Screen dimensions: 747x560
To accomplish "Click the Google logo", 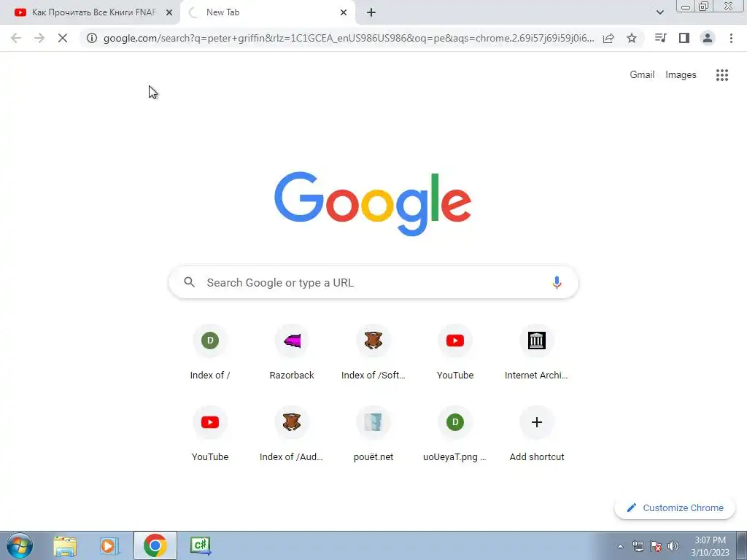I will point(373,204).
